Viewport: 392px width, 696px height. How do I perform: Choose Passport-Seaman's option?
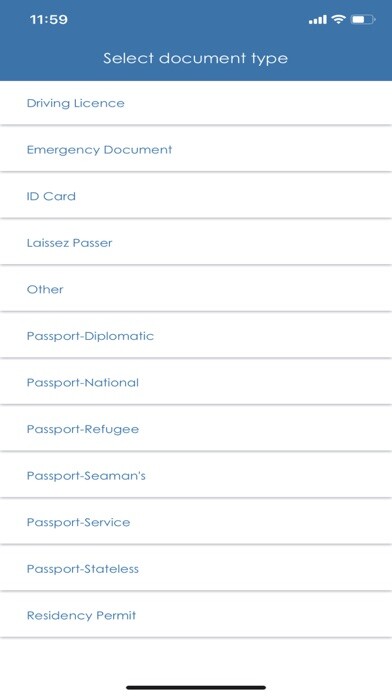tap(196, 475)
